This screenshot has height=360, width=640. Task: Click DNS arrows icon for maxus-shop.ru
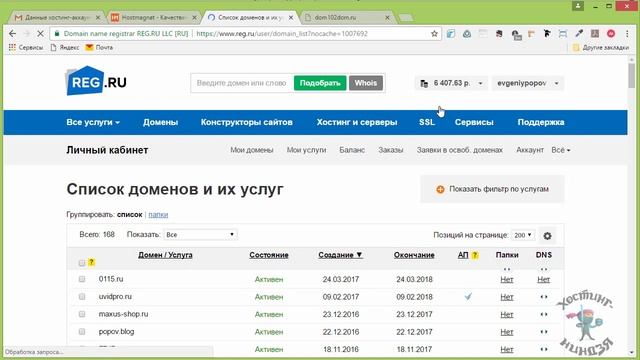[544, 314]
